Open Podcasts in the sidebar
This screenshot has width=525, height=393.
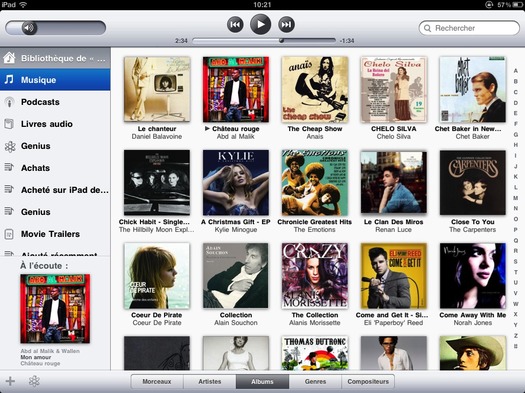(x=55, y=102)
